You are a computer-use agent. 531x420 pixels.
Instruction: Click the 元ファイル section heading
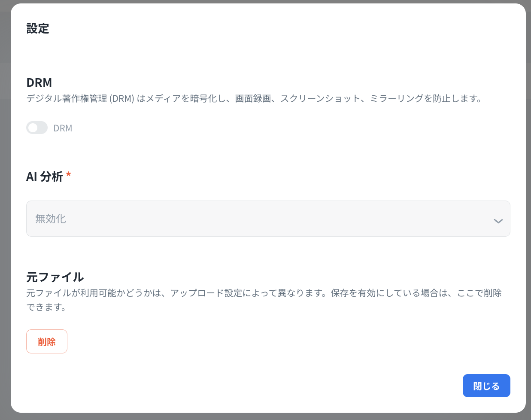55,277
